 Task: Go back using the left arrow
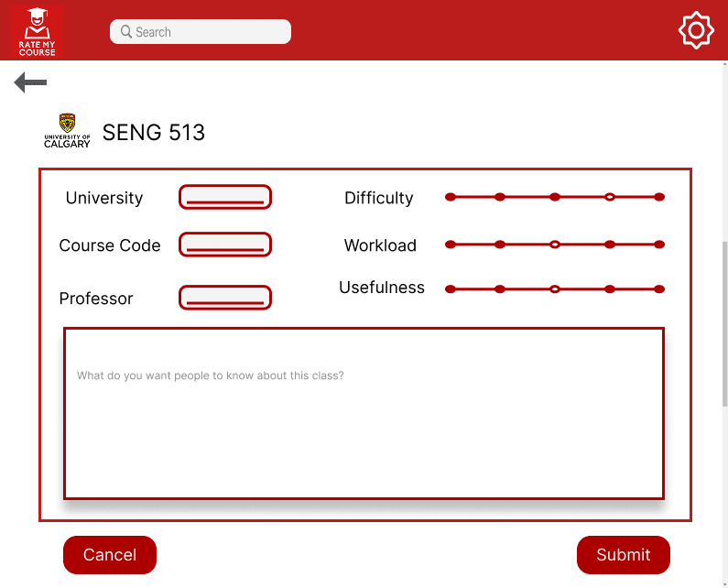[x=30, y=83]
